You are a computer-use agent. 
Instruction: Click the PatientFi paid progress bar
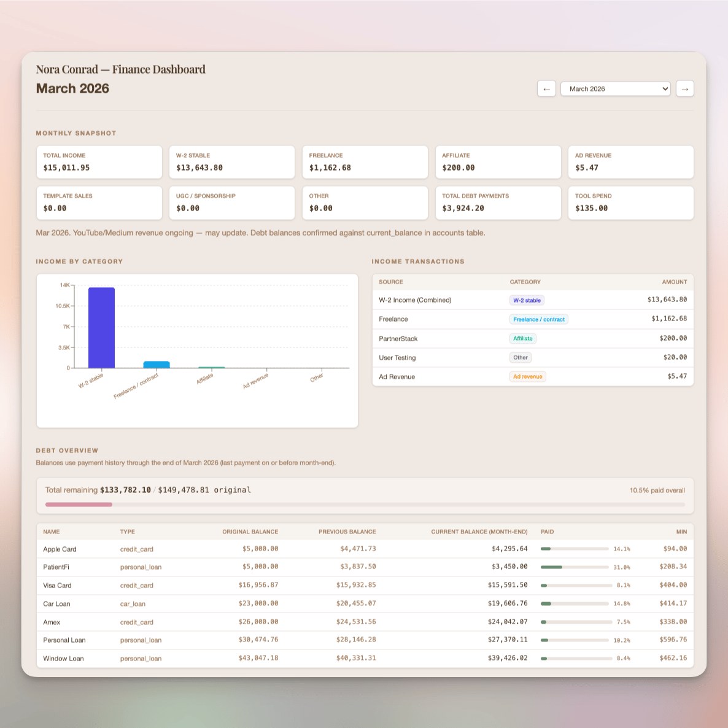(575, 567)
